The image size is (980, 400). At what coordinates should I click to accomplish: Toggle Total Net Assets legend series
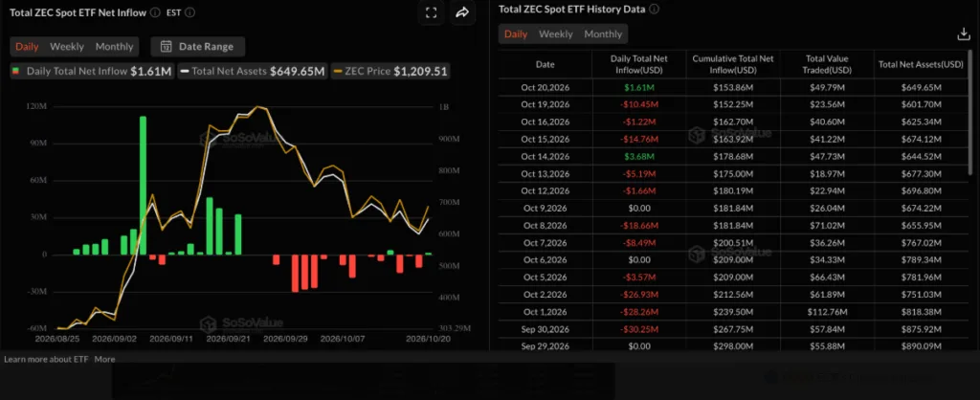coord(253,71)
